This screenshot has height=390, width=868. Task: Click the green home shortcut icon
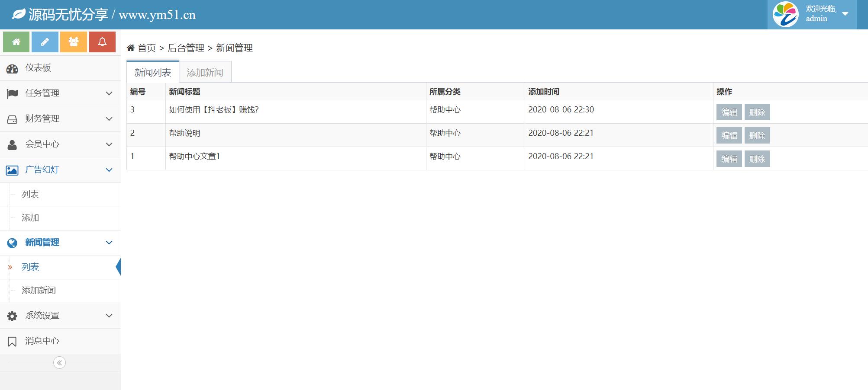pyautogui.click(x=16, y=42)
